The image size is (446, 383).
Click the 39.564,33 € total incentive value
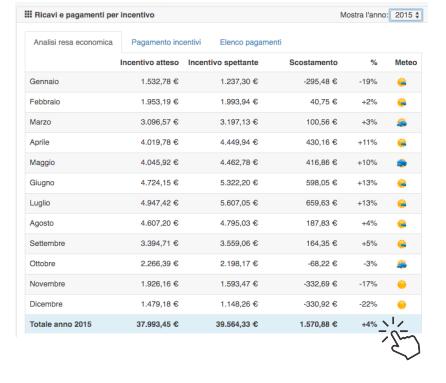pyautogui.click(x=237, y=324)
